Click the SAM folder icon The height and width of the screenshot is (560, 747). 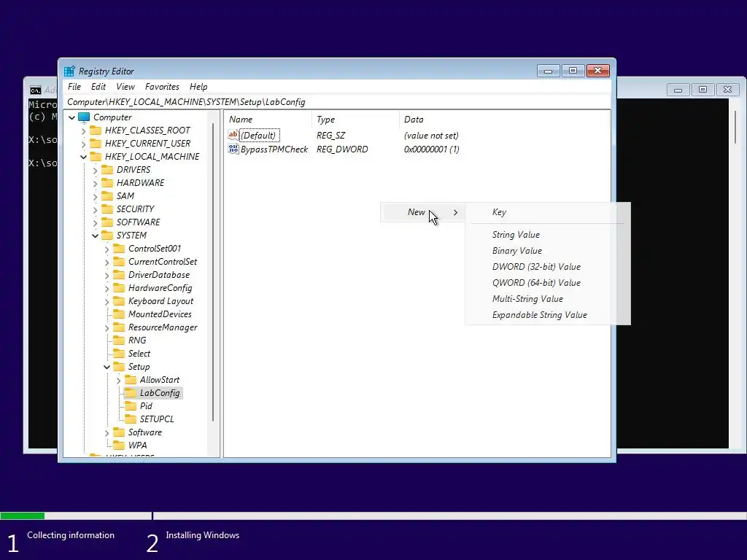point(108,195)
